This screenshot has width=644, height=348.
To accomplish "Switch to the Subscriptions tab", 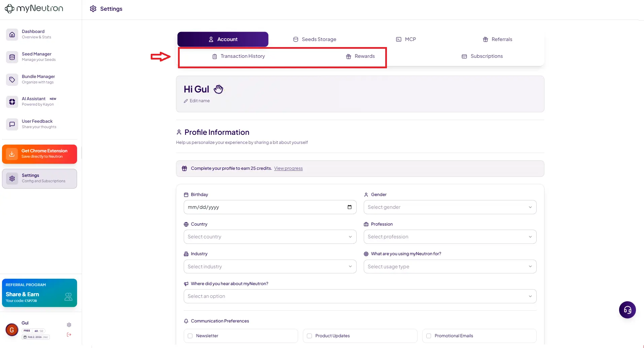I will 482,56.
